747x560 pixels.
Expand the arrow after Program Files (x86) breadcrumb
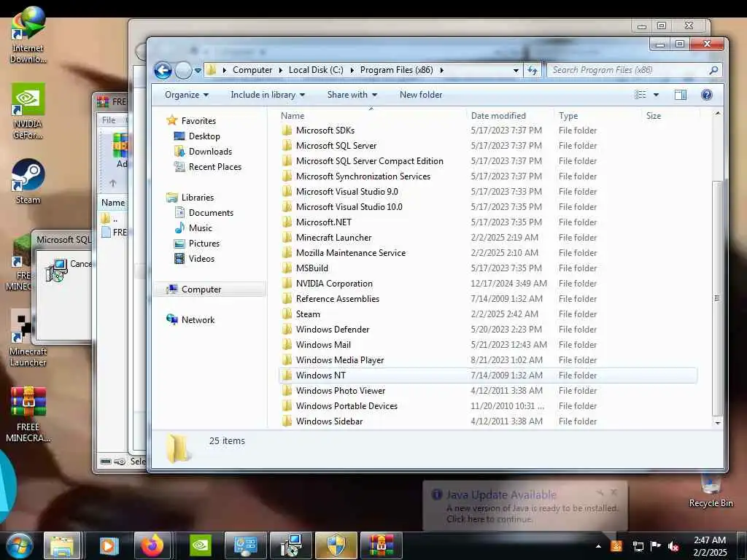pyautogui.click(x=441, y=71)
